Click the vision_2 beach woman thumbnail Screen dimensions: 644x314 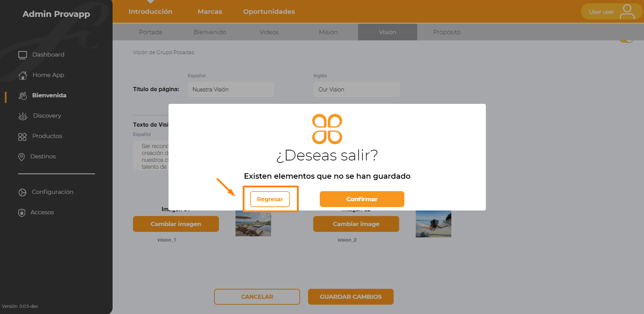pos(433,224)
